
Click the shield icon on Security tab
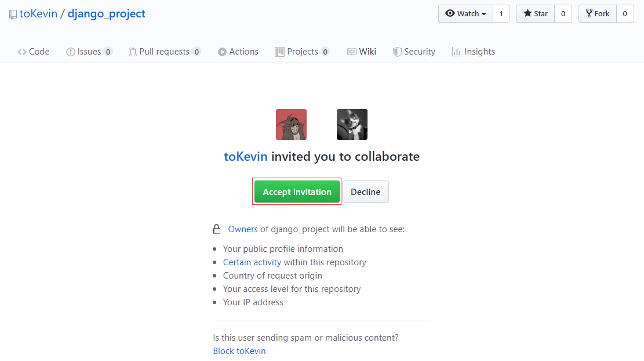click(x=397, y=52)
